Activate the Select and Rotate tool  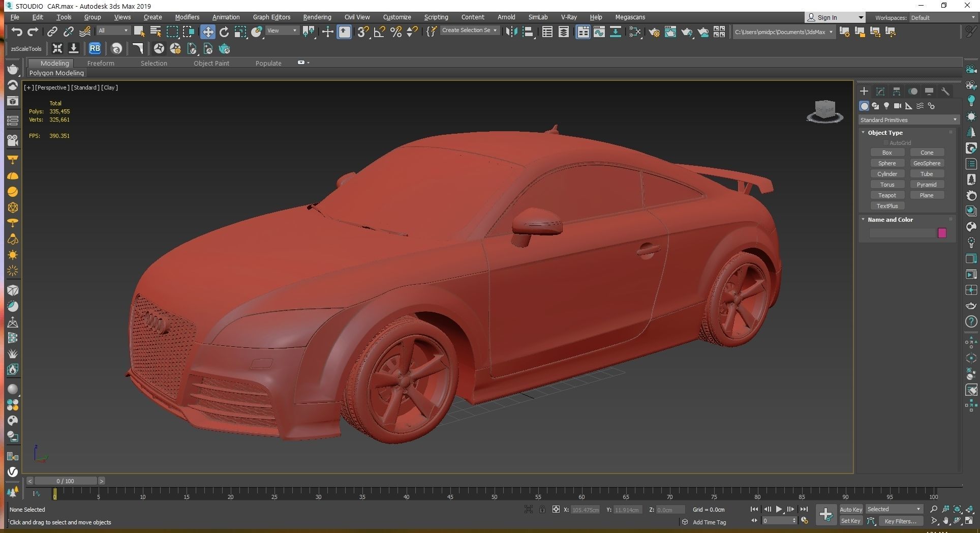click(224, 32)
